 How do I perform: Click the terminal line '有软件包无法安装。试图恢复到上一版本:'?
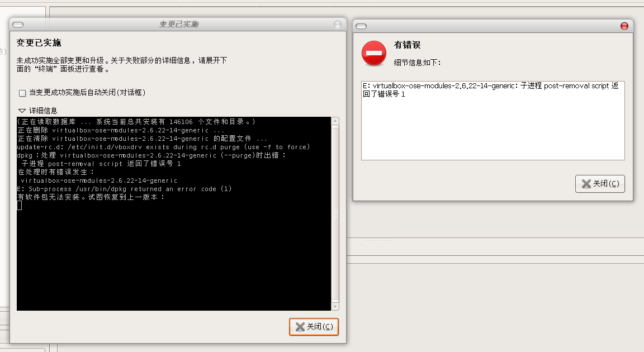click(x=91, y=197)
